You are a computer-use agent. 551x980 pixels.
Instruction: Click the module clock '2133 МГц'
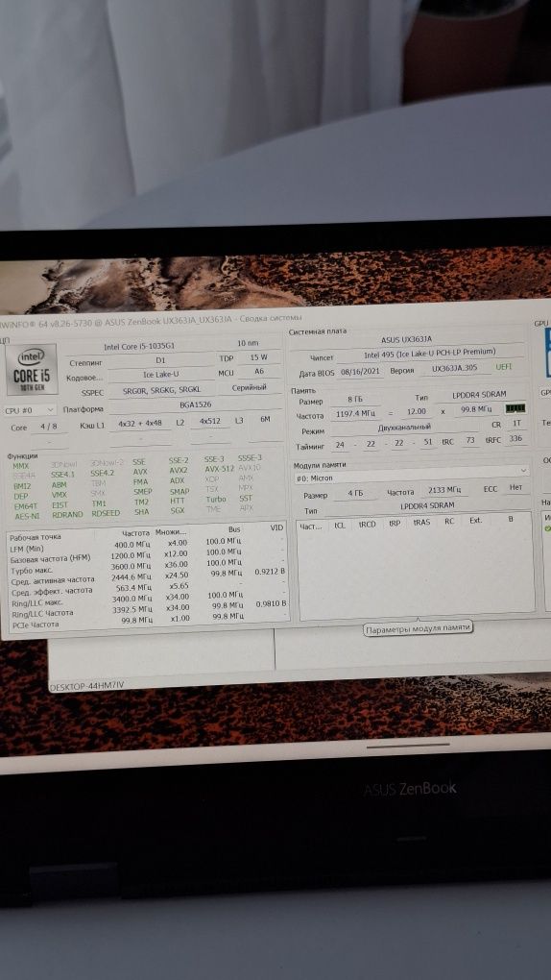[444, 490]
